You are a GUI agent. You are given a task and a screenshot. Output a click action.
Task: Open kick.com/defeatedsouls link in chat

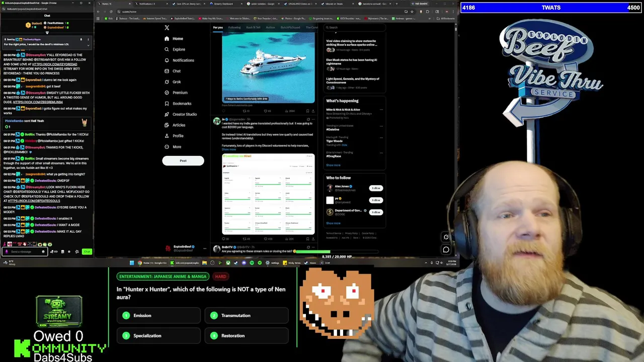coord(34,201)
